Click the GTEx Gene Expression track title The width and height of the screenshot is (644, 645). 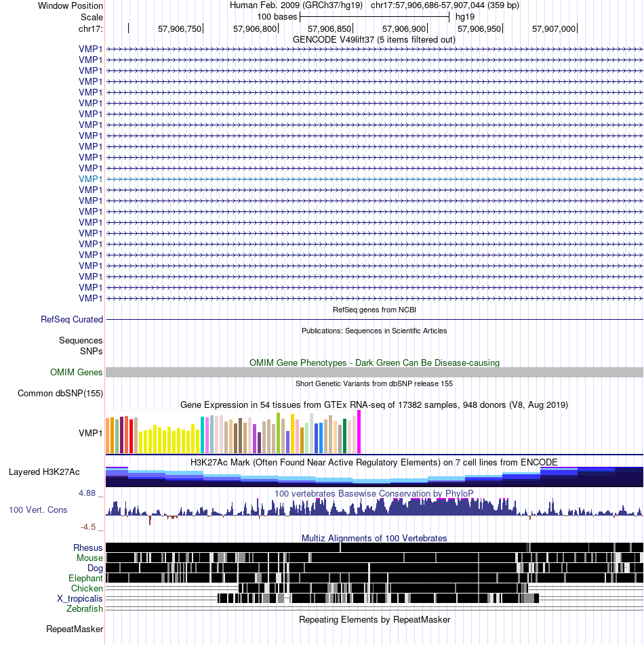[374, 404]
